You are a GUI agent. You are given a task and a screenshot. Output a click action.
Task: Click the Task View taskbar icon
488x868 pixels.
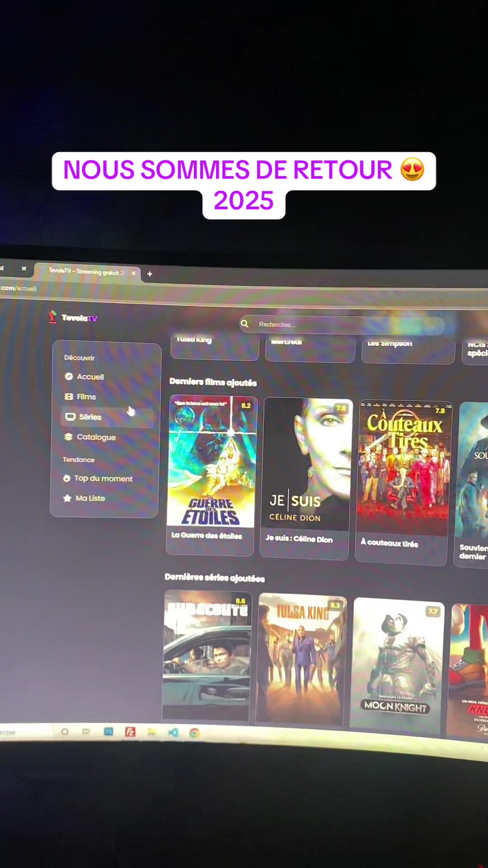(86, 731)
